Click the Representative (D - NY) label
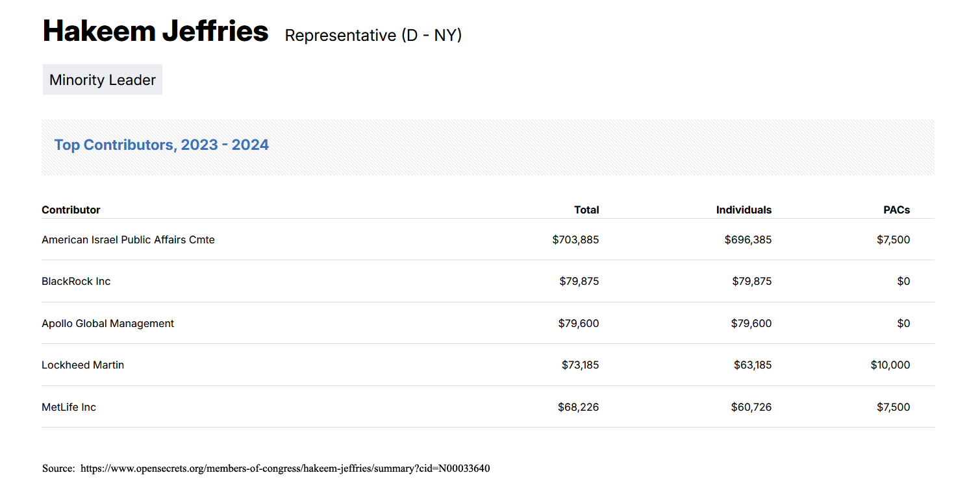The image size is (980, 499). pyautogui.click(x=373, y=35)
